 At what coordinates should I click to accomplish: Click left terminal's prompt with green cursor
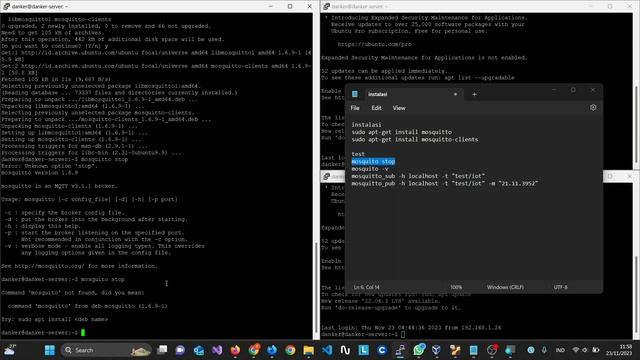(x=43, y=333)
